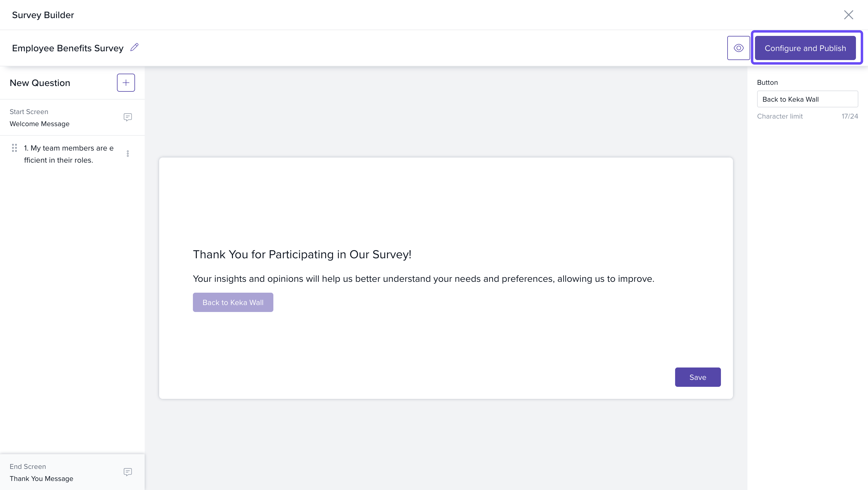The width and height of the screenshot is (868, 490).
Task: Click the thank you heading text
Action: click(302, 254)
